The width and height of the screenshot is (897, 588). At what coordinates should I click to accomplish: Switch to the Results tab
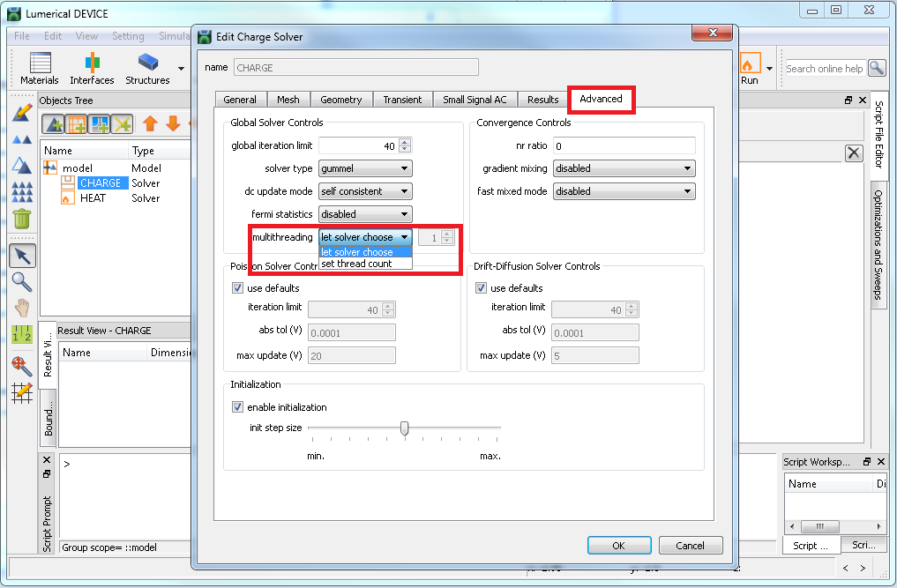pos(543,100)
